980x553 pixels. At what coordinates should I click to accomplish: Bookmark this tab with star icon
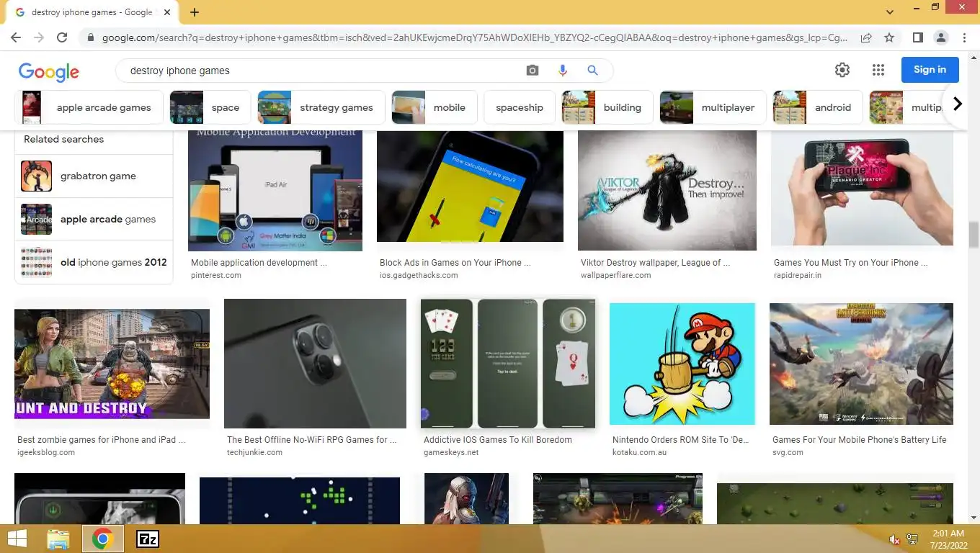pyautogui.click(x=889, y=37)
